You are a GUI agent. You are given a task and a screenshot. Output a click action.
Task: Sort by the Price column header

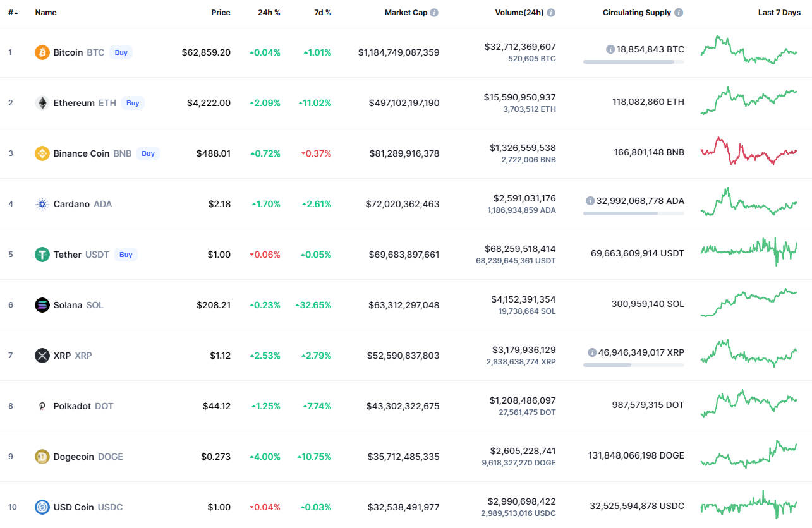click(x=221, y=13)
